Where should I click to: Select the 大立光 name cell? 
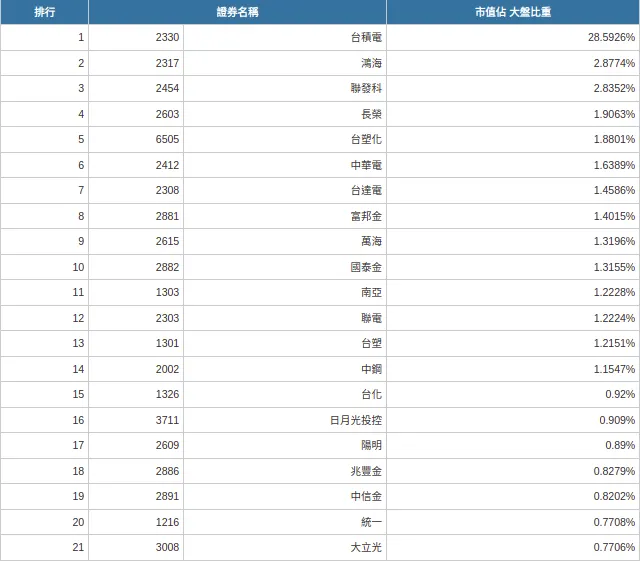tap(285, 548)
